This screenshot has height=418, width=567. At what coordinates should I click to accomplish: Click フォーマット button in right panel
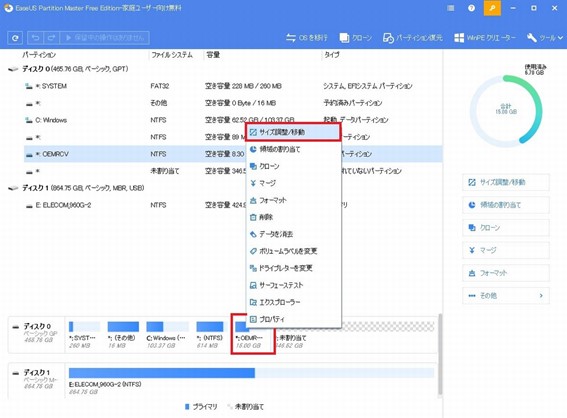tap(506, 273)
